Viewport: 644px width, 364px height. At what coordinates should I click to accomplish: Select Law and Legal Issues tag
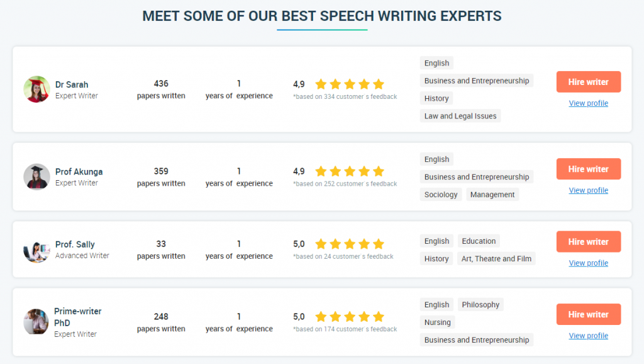[x=460, y=116]
